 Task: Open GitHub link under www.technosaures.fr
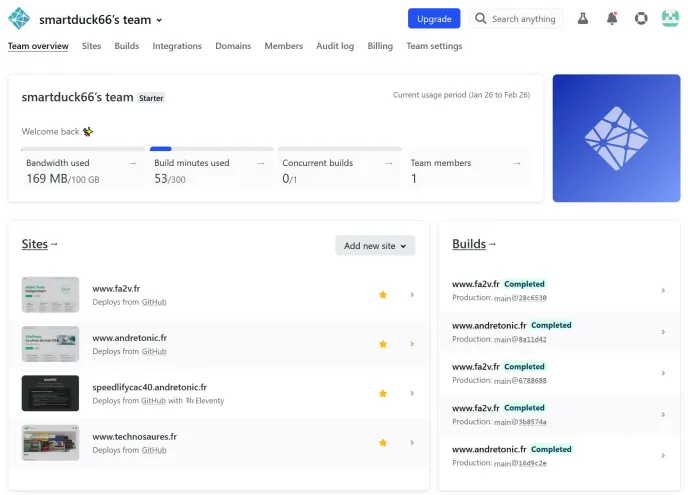(154, 450)
